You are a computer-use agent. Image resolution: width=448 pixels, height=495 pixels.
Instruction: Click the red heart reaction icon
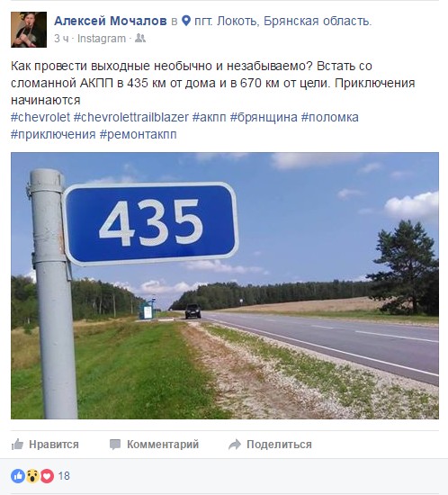coord(47,476)
